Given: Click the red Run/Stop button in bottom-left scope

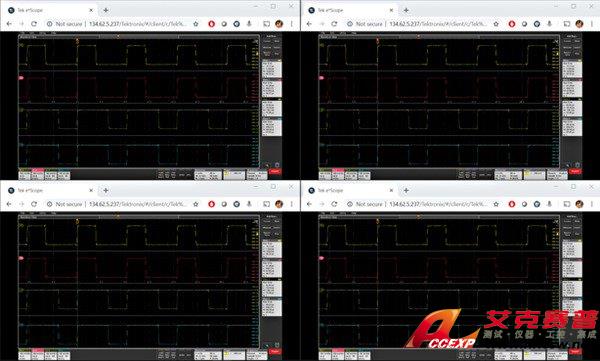Looking at the screenshot, I should 275,351.
